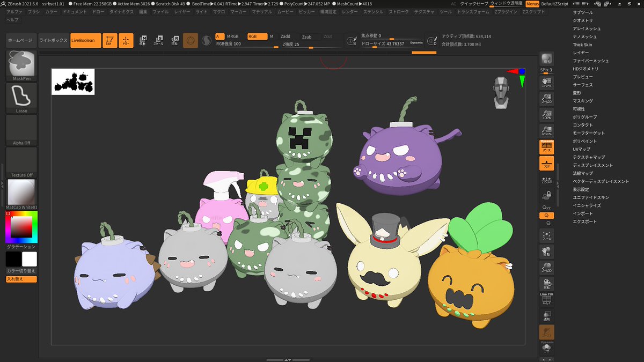644x362 pixels.
Task: Open the マテリアル menu
Action: (262, 11)
